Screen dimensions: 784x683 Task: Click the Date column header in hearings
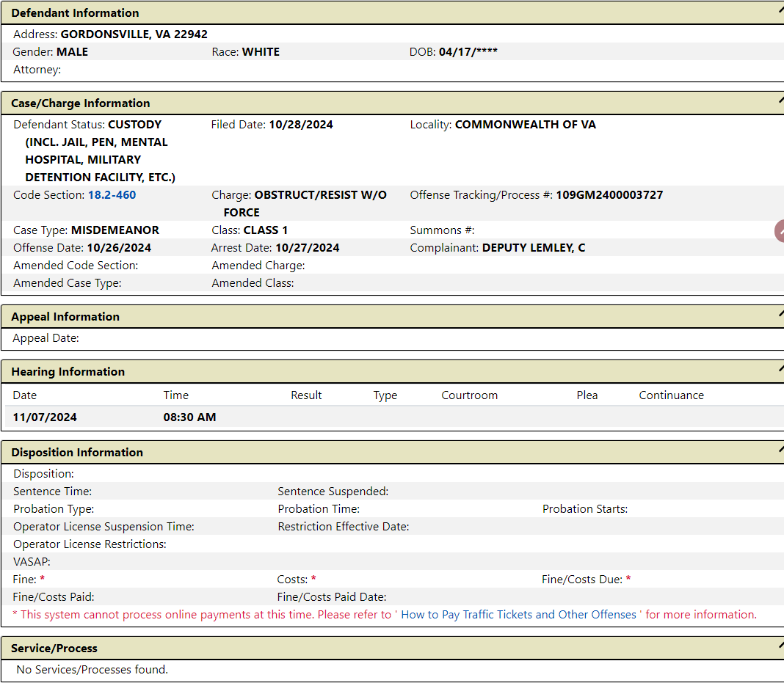tap(24, 395)
